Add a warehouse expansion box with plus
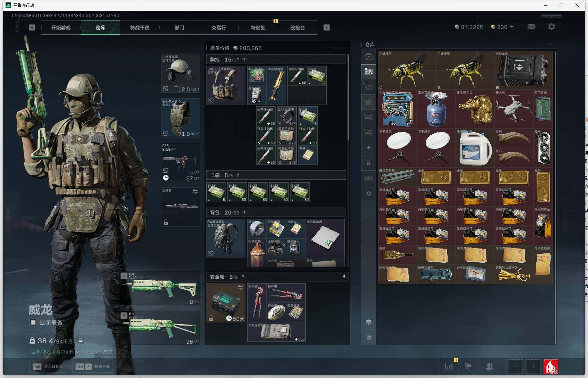588x378 pixels. (x=369, y=148)
